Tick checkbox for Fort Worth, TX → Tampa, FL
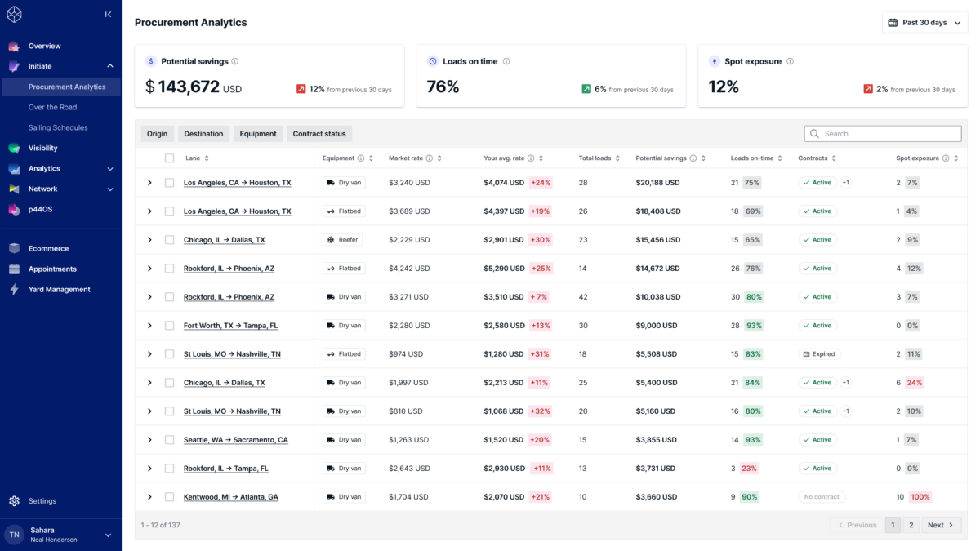Viewport: 980px width, 551px height. coord(169,326)
